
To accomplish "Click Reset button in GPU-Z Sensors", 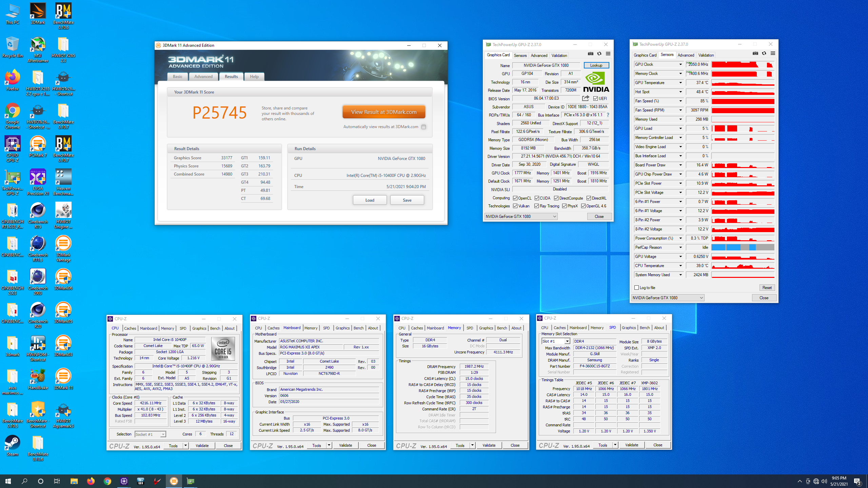I will click(x=767, y=288).
